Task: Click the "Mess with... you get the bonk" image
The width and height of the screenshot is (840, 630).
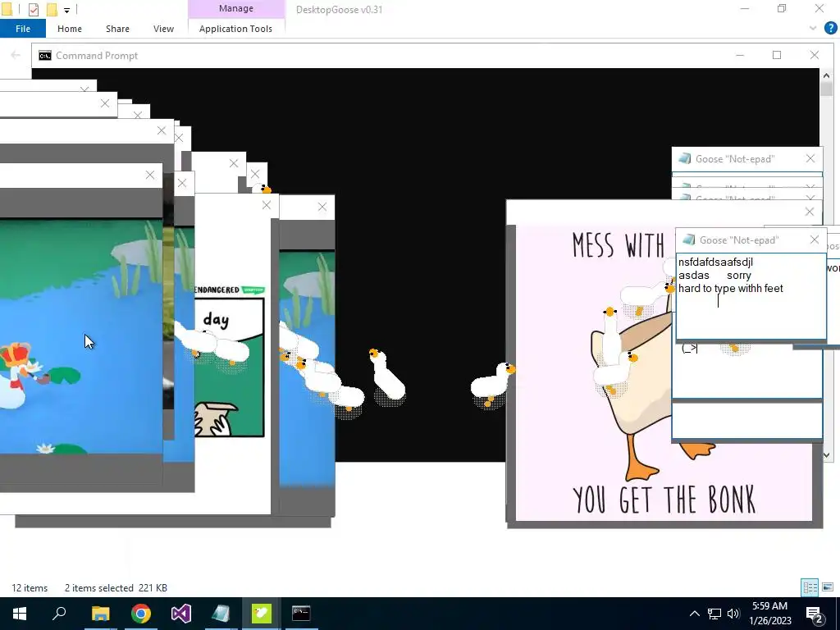Action: [x=664, y=372]
